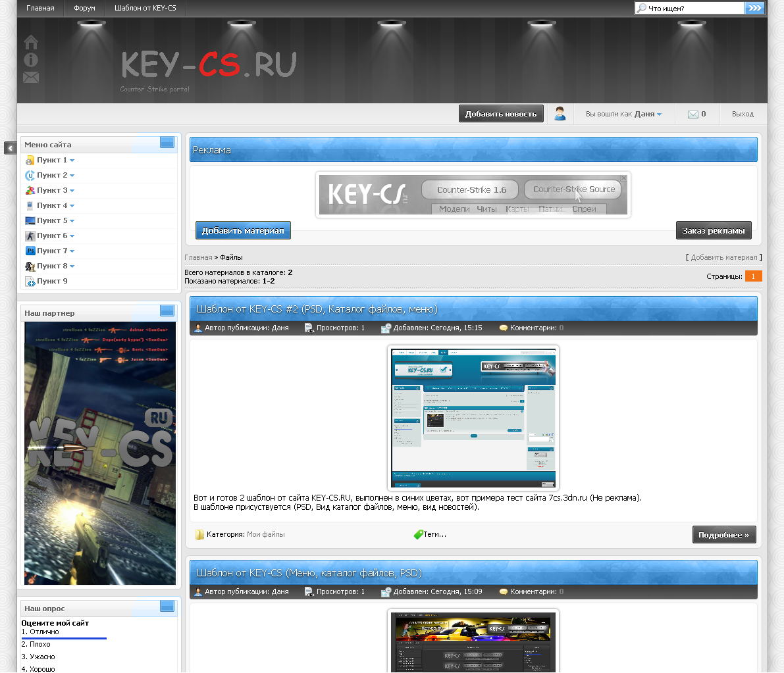Viewport: 784px width, 673px height.
Task: Click the sidebar collapse arrow at left edge
Action: click(x=10, y=148)
